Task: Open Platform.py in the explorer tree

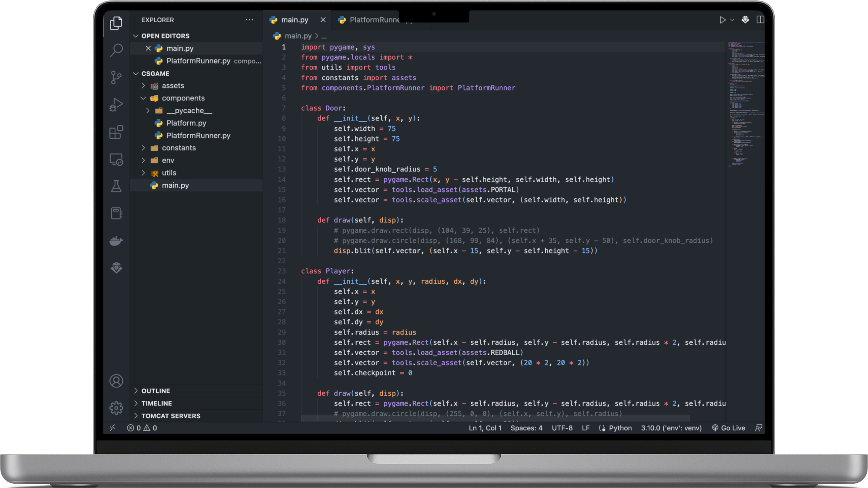Action: click(186, 123)
